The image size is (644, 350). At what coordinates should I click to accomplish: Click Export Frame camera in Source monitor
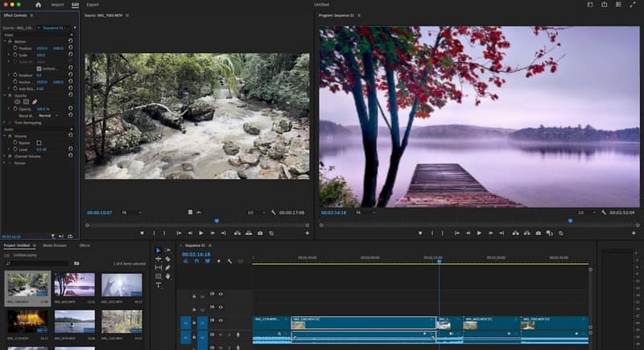tap(260, 233)
